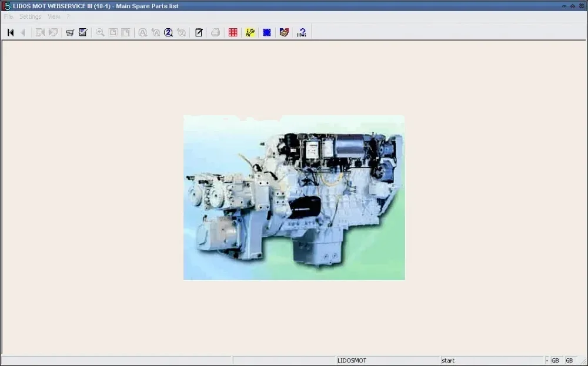Open the Settings menu
The height and width of the screenshot is (366, 588).
(x=31, y=16)
